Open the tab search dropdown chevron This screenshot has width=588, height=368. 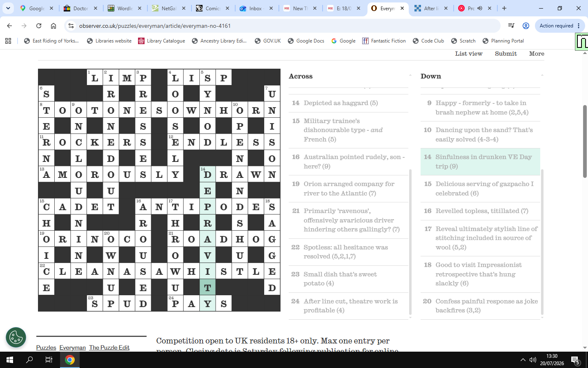8,8
